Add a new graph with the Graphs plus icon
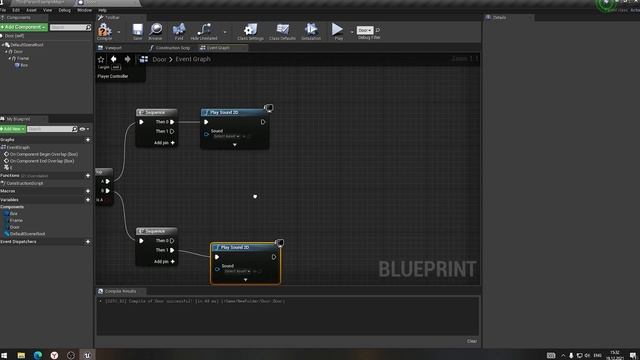640x360 pixels. [x=88, y=140]
